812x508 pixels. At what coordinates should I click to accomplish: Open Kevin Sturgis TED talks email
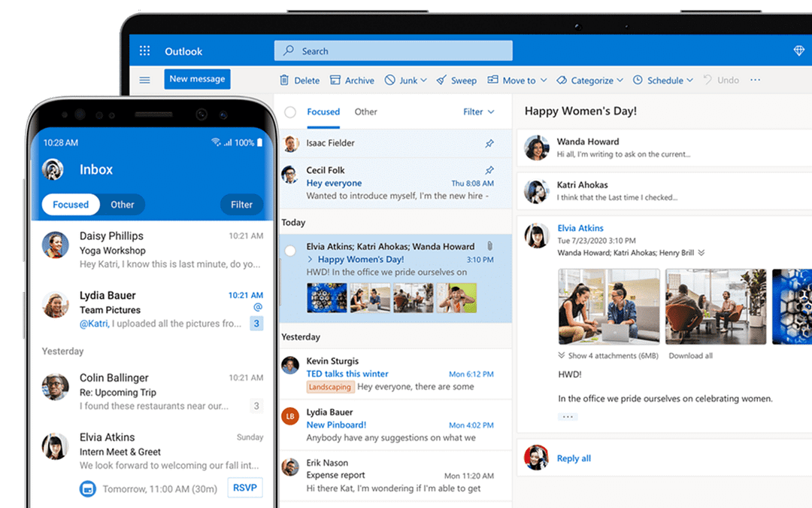[395, 374]
